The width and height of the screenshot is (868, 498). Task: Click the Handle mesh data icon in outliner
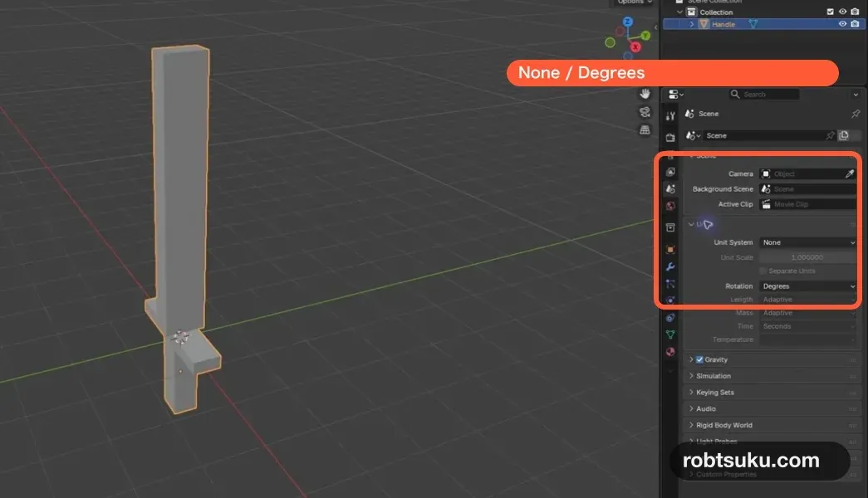coord(753,24)
